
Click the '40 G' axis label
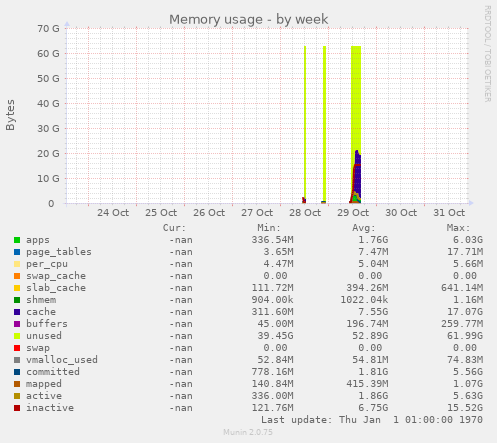click(x=48, y=104)
